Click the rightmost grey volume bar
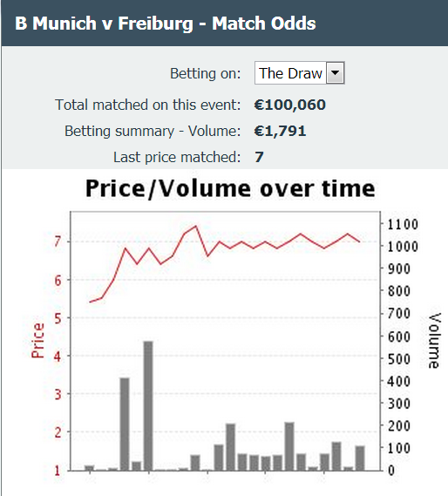Image resolution: width=448 pixels, height=496 pixels. coord(360,458)
